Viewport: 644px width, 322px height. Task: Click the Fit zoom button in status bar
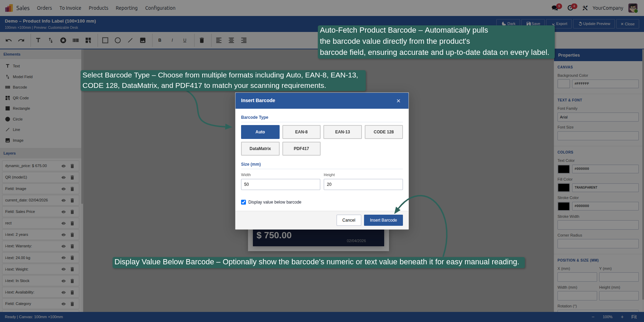click(634, 317)
